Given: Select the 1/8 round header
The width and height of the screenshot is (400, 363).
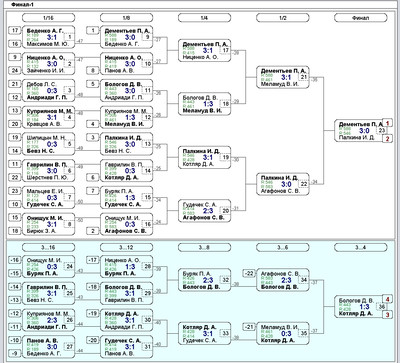Looking at the screenshot, I should tap(127, 18).
